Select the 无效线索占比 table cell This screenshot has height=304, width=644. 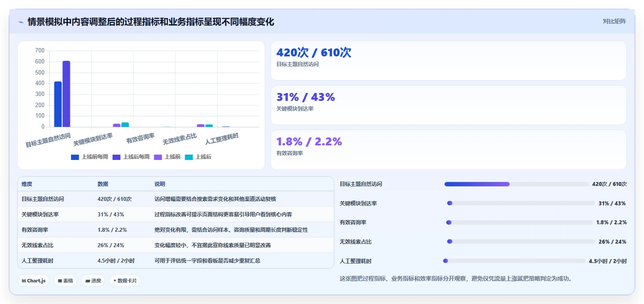pos(37,245)
